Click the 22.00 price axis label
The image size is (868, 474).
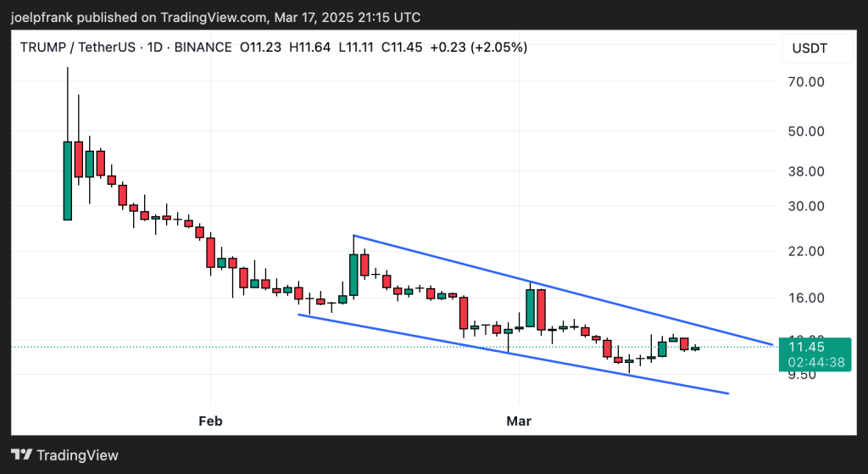click(807, 251)
